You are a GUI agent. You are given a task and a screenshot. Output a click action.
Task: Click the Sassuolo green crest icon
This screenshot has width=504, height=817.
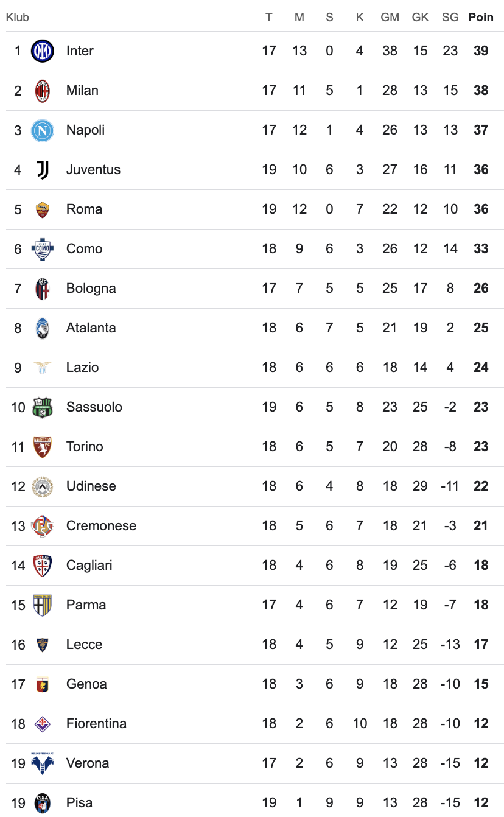[43, 407]
